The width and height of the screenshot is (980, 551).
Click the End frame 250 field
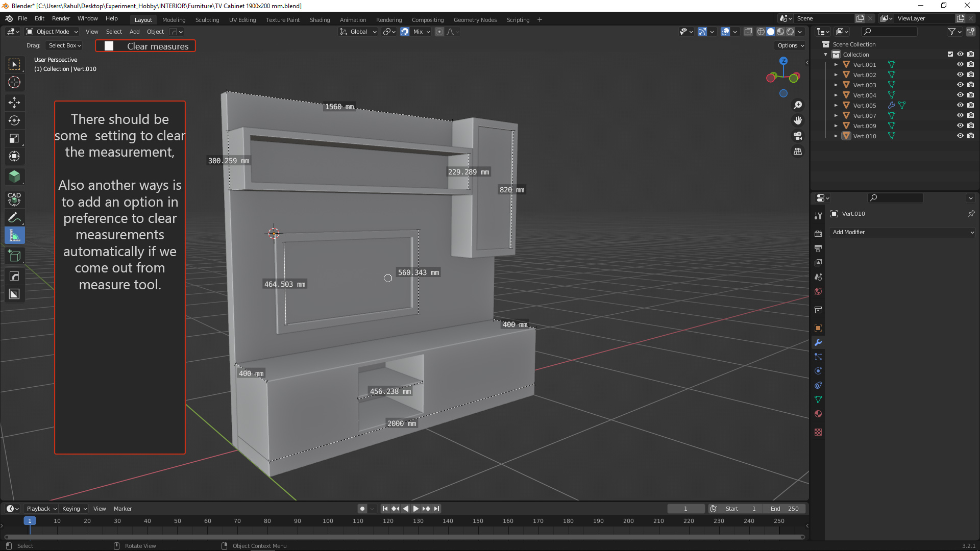click(785, 509)
